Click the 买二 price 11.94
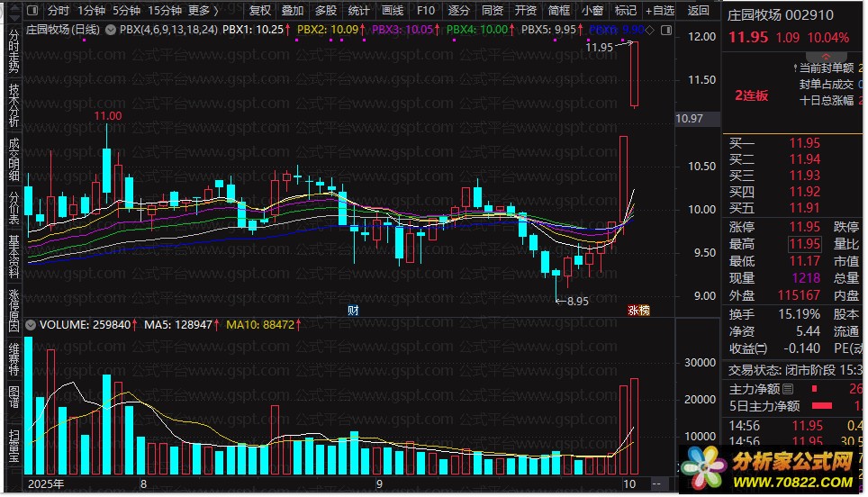The height and width of the screenshot is (497, 868). [804, 159]
